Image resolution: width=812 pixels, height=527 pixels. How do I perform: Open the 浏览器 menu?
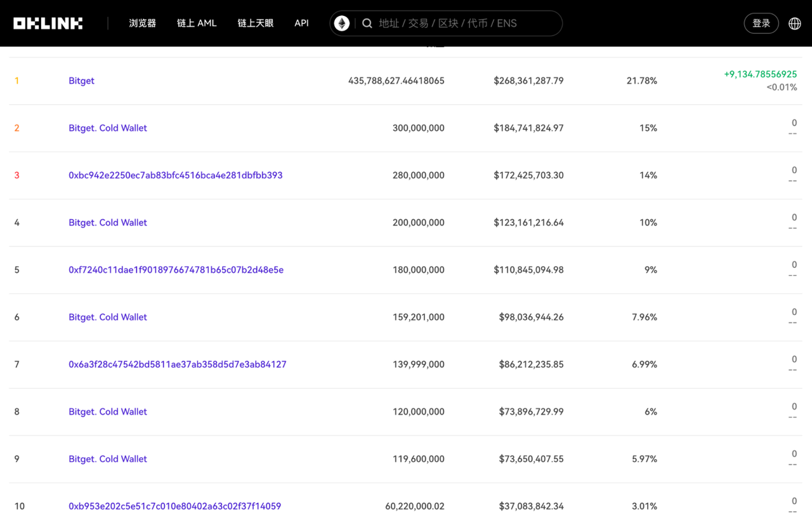[x=142, y=23]
